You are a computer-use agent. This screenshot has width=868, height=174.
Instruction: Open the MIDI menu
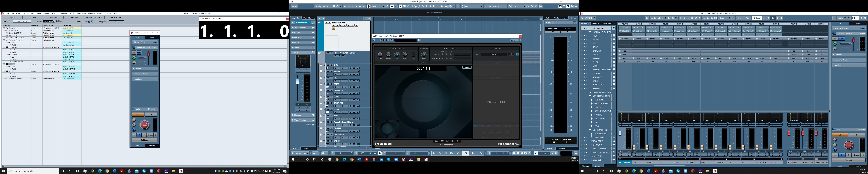click(x=32, y=14)
